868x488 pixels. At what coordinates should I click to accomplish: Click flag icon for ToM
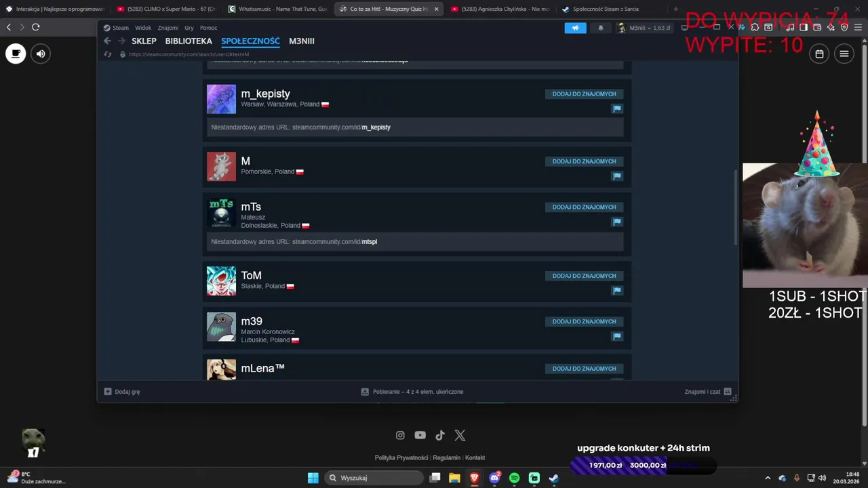(617, 291)
